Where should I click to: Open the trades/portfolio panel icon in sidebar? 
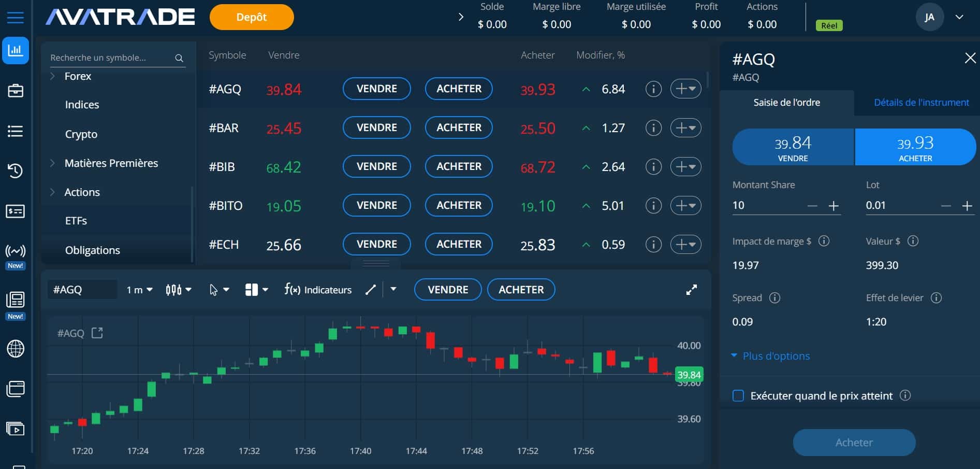click(x=16, y=90)
